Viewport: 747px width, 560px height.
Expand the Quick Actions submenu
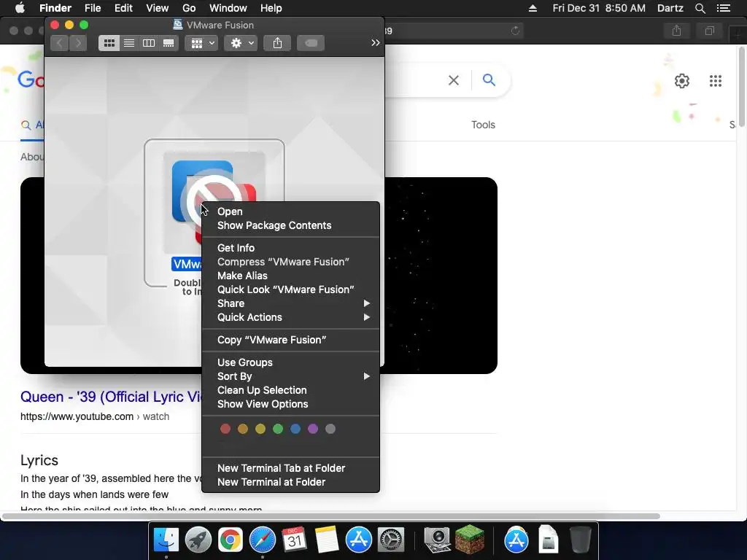[x=290, y=316]
